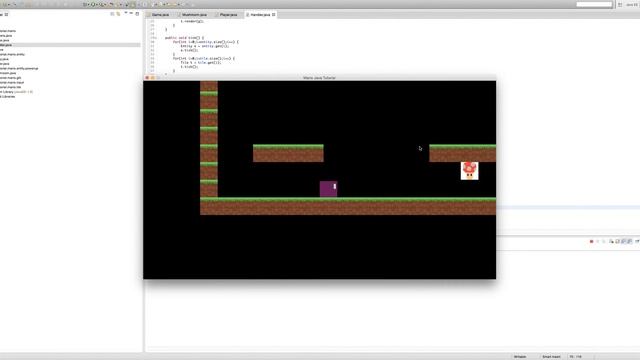Toggle scroll lock in Console
This screenshot has height=360, width=640.
(x=618, y=241)
